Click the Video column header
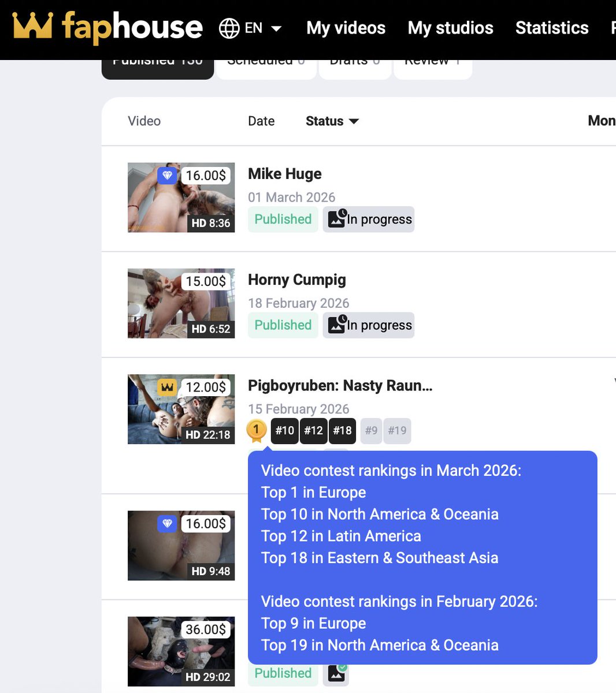 coord(144,121)
